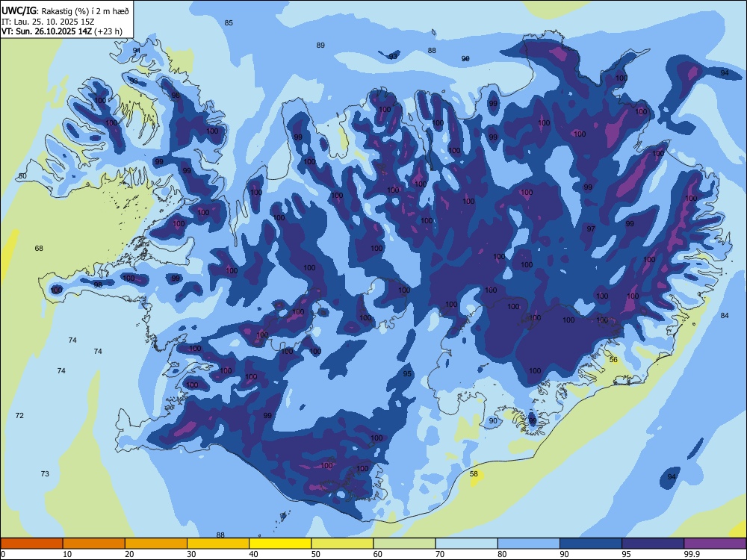This screenshot has width=747, height=560.
Task: Click the legend tick label 40
Action: pyautogui.click(x=253, y=554)
